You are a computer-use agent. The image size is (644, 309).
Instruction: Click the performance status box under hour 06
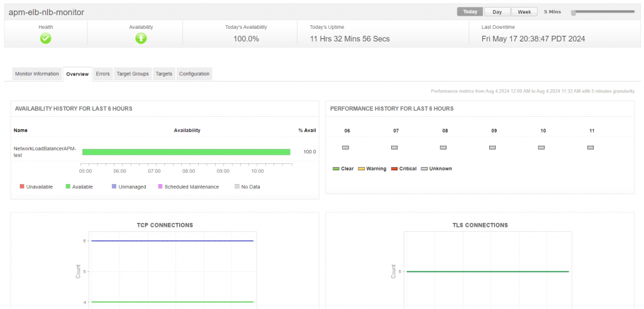[345, 148]
